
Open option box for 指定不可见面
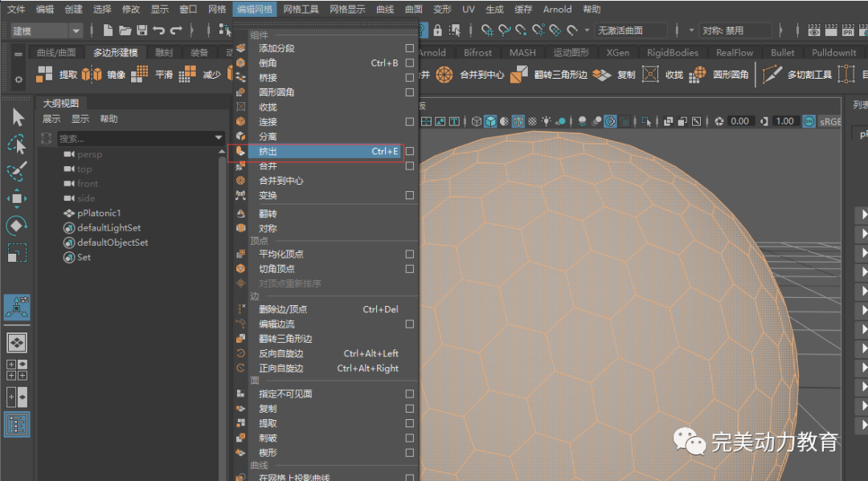(x=410, y=393)
